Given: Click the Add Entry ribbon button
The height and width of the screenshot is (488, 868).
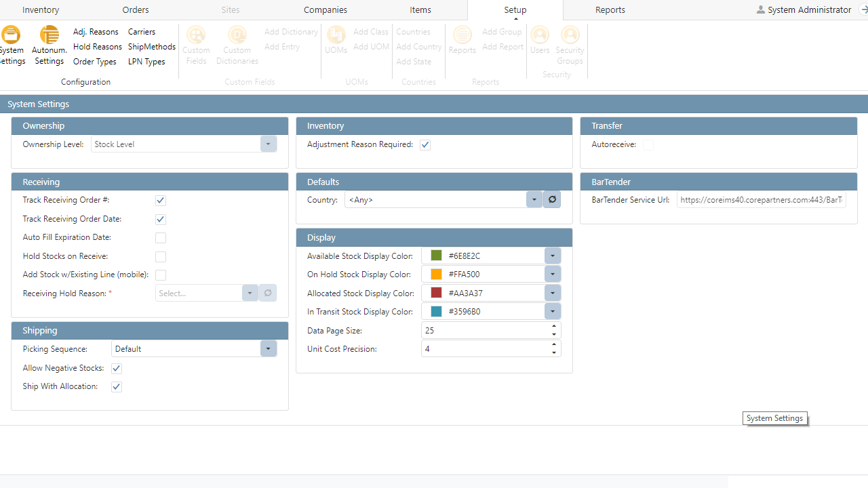Looking at the screenshot, I should coord(282,47).
